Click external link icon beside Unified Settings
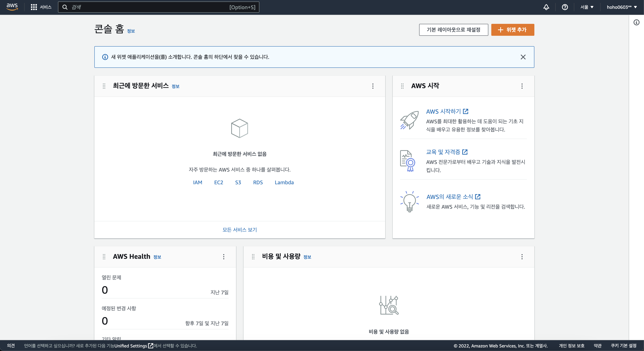 [150, 345]
